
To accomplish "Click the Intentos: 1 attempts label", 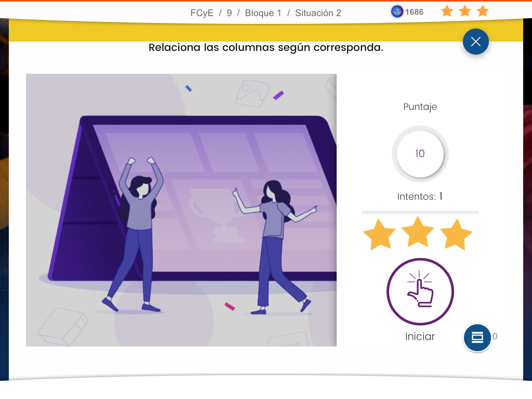I will [x=420, y=196].
